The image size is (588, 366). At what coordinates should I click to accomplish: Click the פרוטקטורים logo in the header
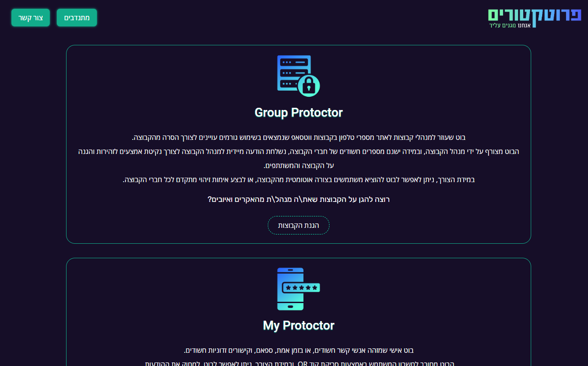click(x=534, y=18)
